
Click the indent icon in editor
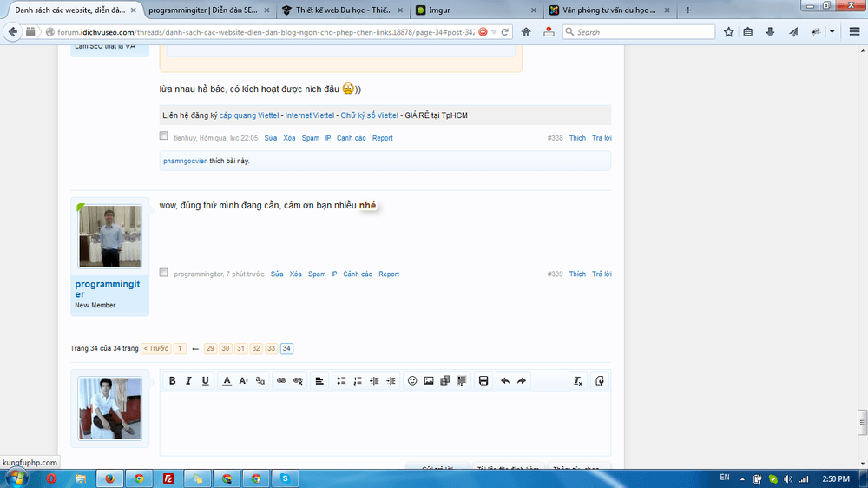[x=391, y=380]
